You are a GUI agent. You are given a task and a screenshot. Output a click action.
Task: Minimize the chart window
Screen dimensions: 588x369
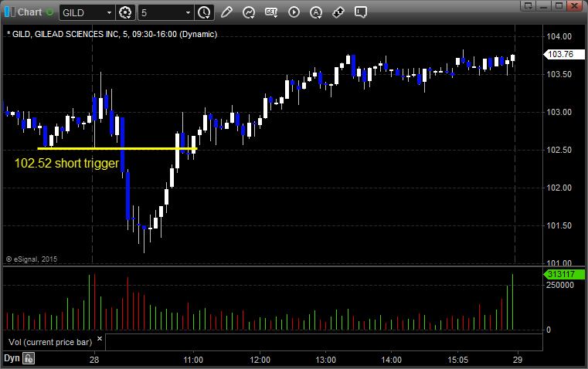pos(544,5)
